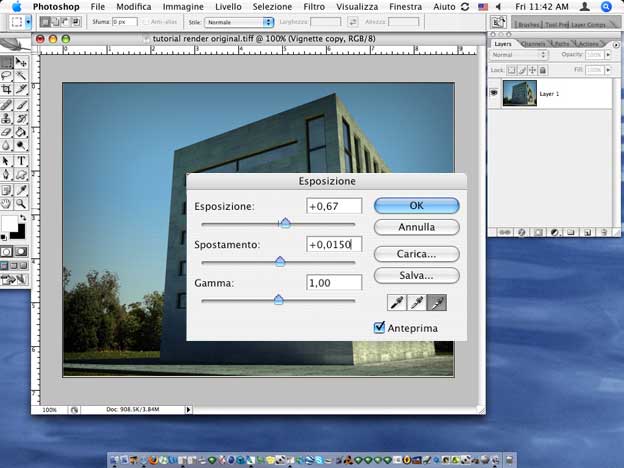Click OK in the Esposizione dialog

[416, 205]
